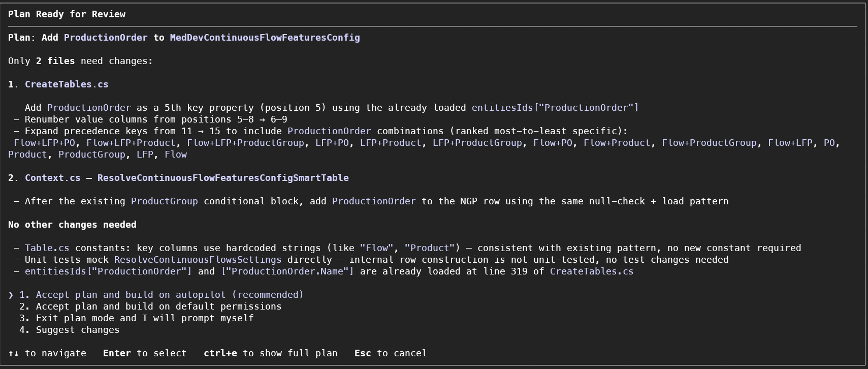Click ["ProductionOrder.Name"] text
868x369 pixels.
287,271
